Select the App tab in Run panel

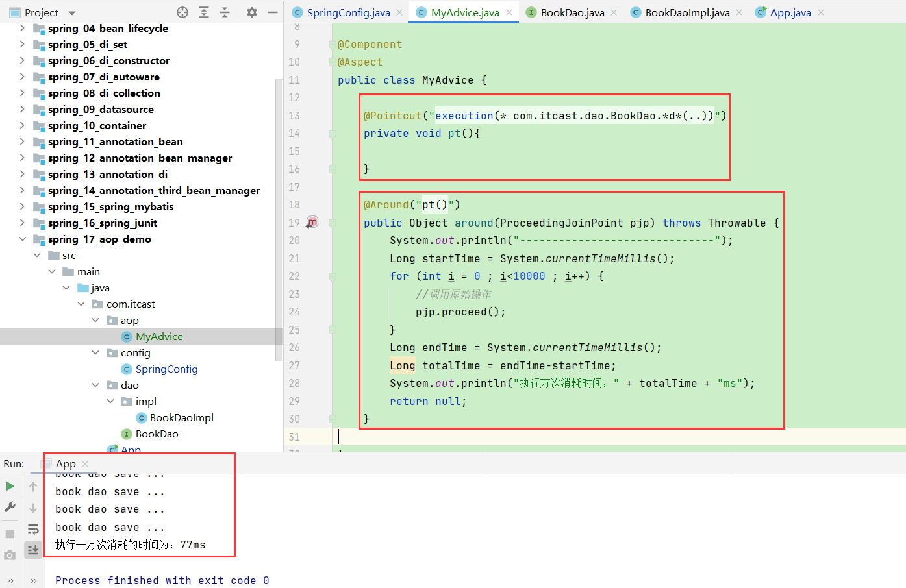pyautogui.click(x=66, y=463)
